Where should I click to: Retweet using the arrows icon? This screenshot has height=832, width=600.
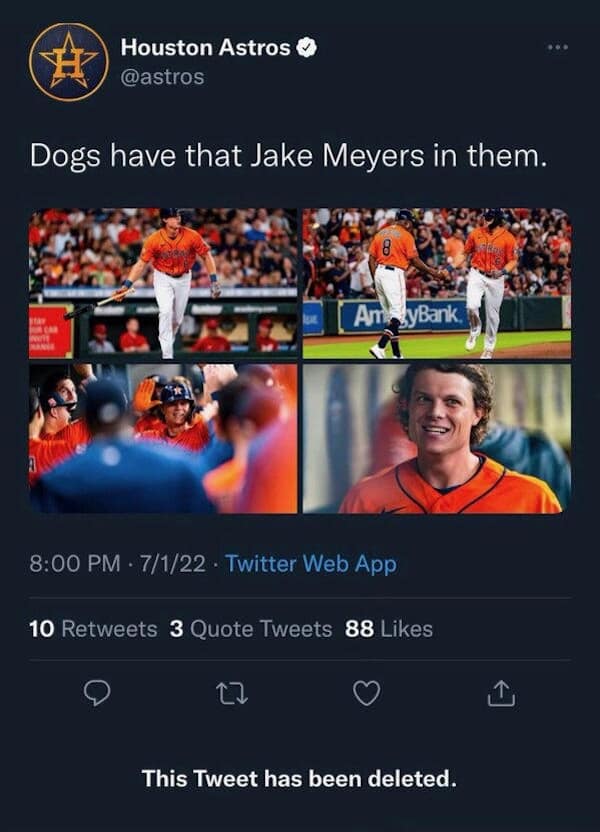coord(233,692)
